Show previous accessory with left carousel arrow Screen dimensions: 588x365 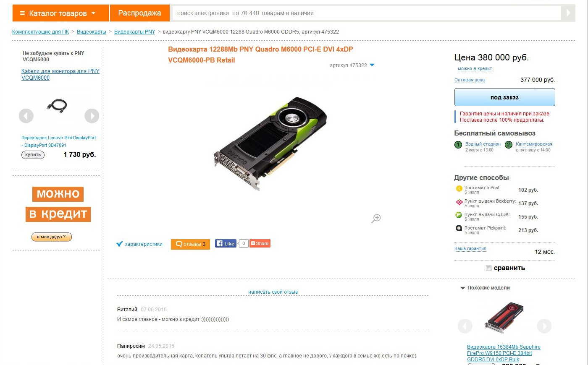[26, 116]
